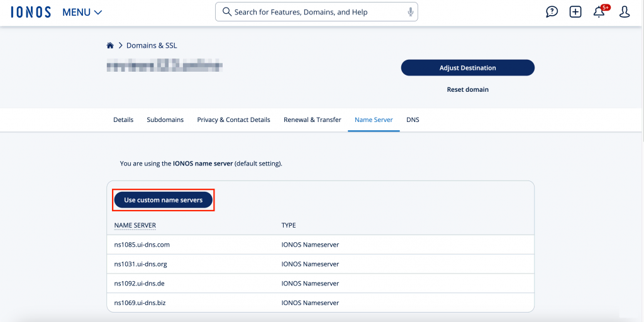The height and width of the screenshot is (322, 644).
Task: Click the plus add product icon
Action: [575, 12]
